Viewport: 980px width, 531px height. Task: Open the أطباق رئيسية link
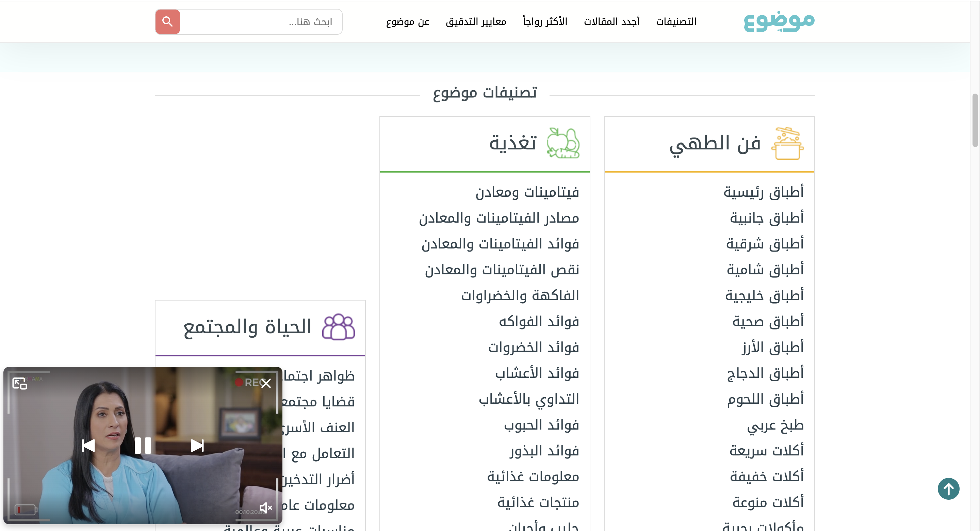[764, 192]
